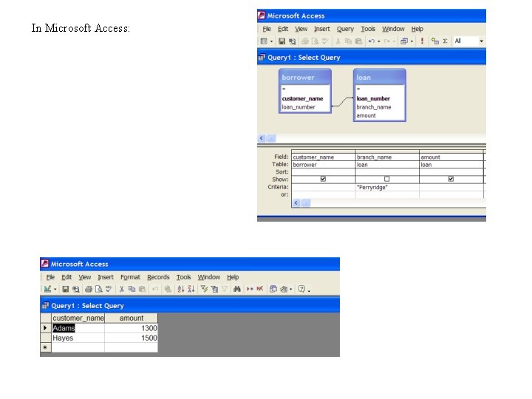The image size is (532, 399).
Task: Open the View button dropdown arrow in design toolbar
Action: (x=271, y=41)
